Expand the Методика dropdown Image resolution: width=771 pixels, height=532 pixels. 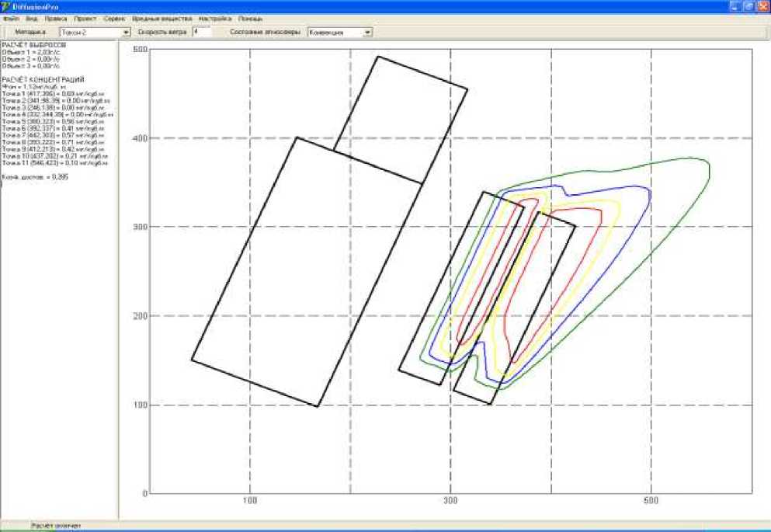click(127, 33)
